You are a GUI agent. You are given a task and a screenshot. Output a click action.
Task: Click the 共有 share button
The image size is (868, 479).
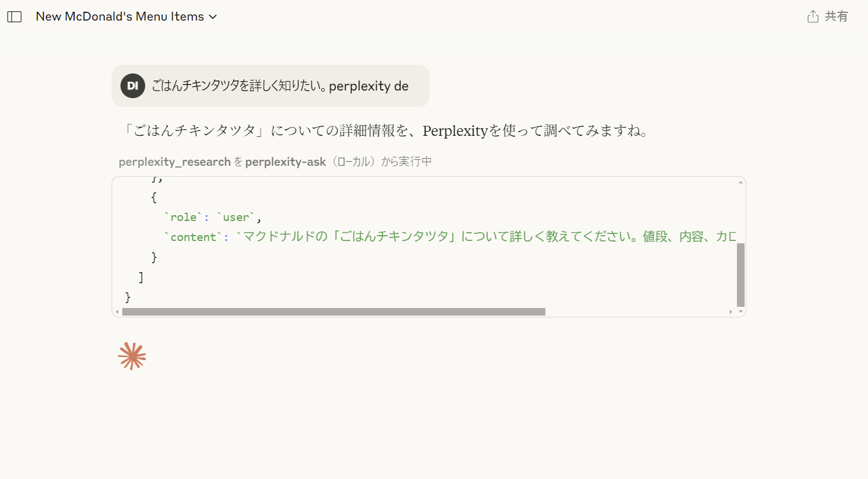[827, 16]
